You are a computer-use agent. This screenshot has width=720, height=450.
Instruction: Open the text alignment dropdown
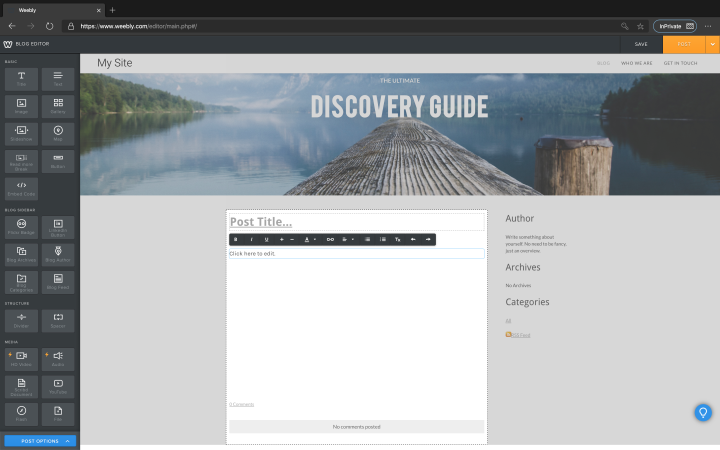coord(348,240)
